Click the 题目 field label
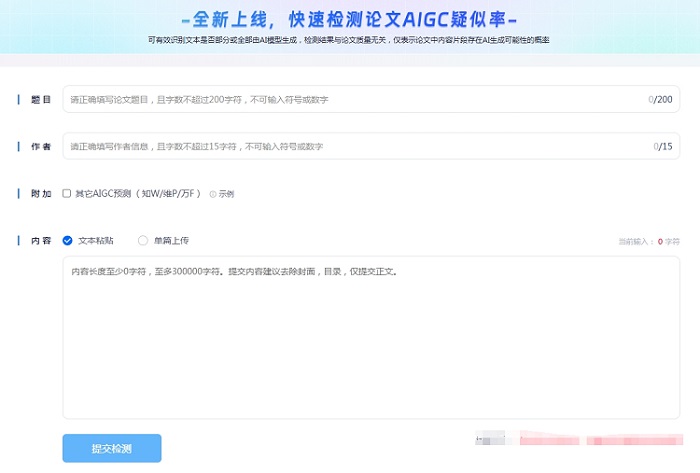This screenshot has height=473, width=700. 41,100
